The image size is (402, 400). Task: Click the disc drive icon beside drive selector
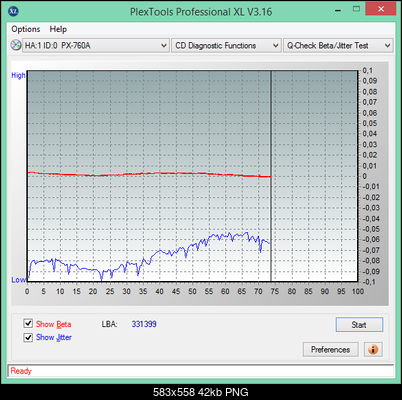coord(15,45)
